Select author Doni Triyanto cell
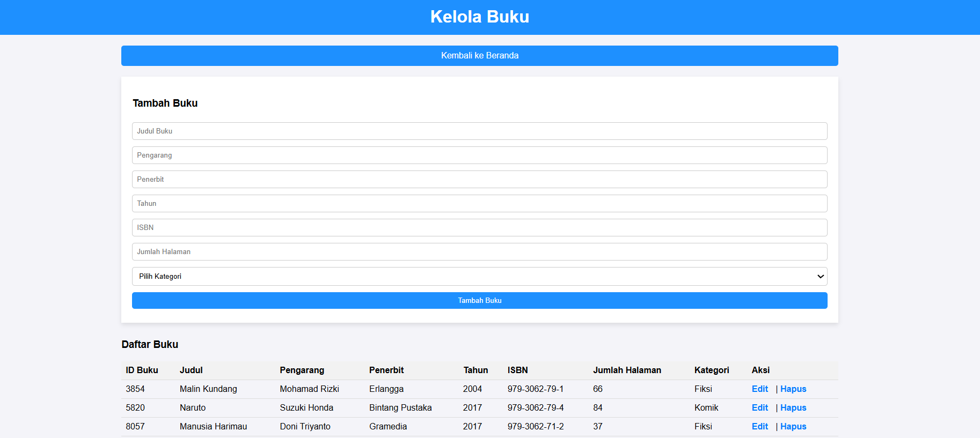Image resolution: width=980 pixels, height=438 pixels. (305, 426)
